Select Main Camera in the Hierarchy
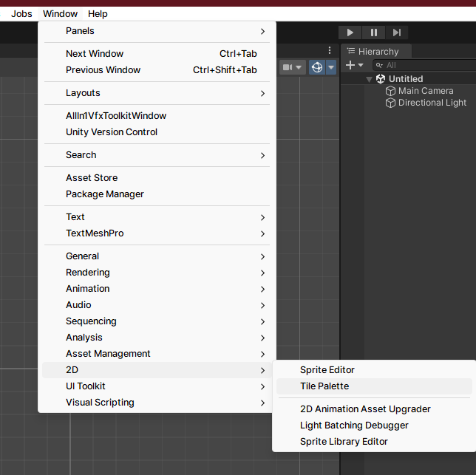This screenshot has width=476, height=475. pos(426,91)
